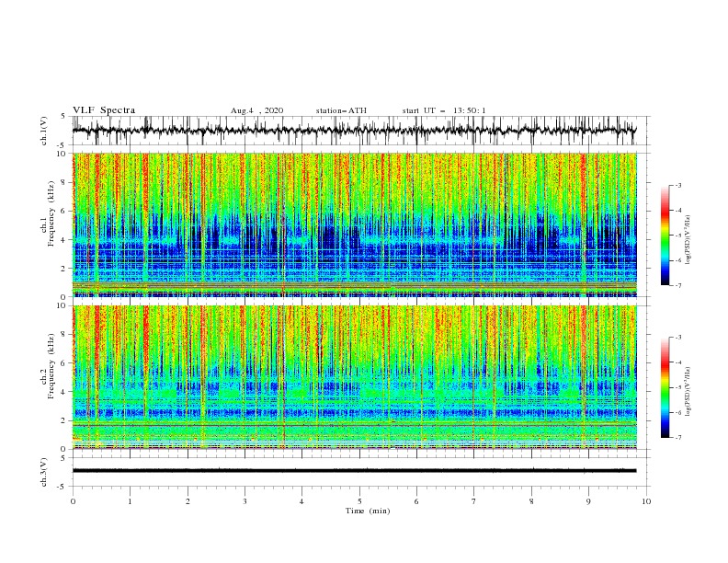Screen dimensions: 728x563
Task: Click the "ch.1(V)" axis label
Action: coord(44,131)
